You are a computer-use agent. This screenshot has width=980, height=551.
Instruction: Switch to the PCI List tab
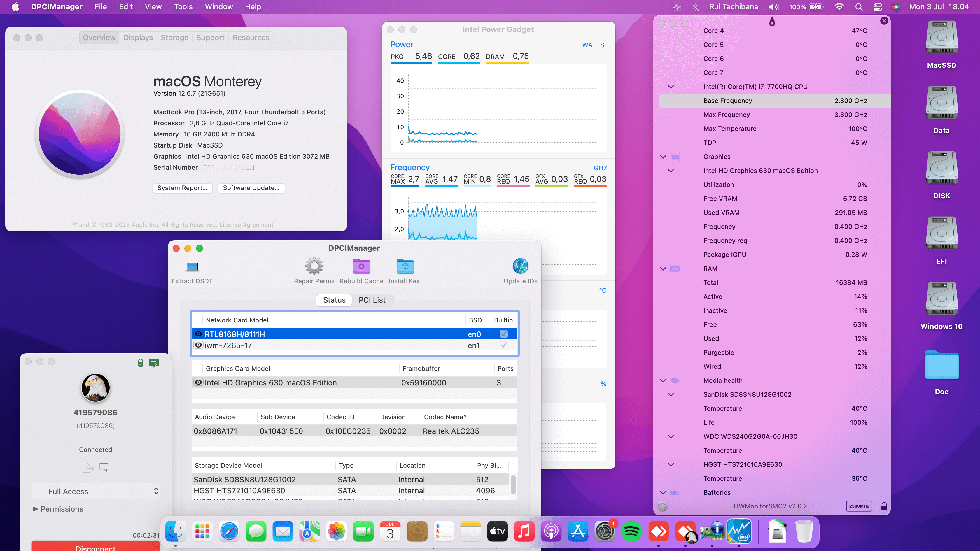pos(372,300)
